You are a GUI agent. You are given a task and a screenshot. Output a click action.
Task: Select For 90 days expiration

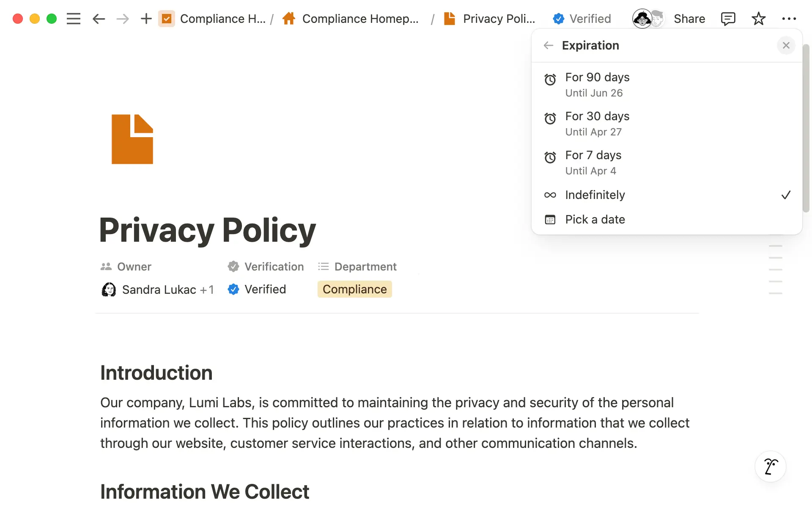[x=597, y=85]
